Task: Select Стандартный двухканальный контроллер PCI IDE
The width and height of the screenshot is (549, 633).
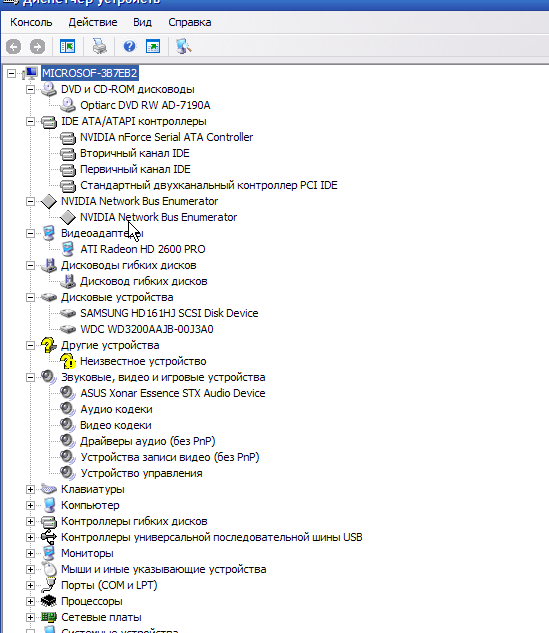Action: point(209,185)
